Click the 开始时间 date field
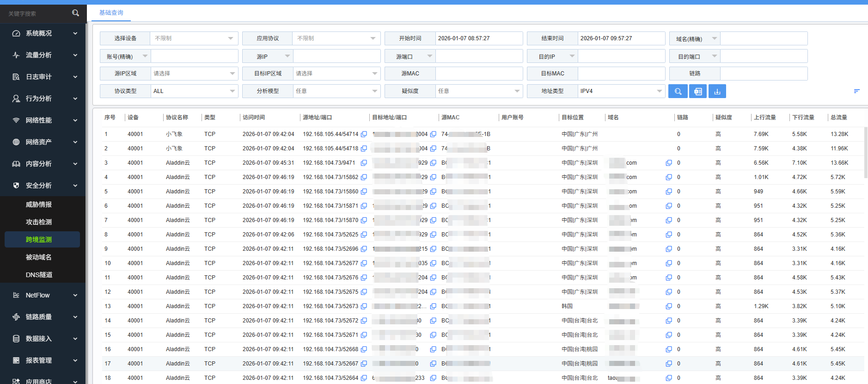868x384 pixels. pyautogui.click(x=478, y=38)
